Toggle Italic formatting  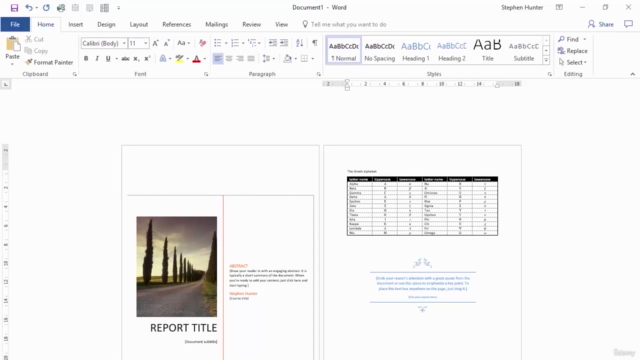pyautogui.click(x=97, y=59)
